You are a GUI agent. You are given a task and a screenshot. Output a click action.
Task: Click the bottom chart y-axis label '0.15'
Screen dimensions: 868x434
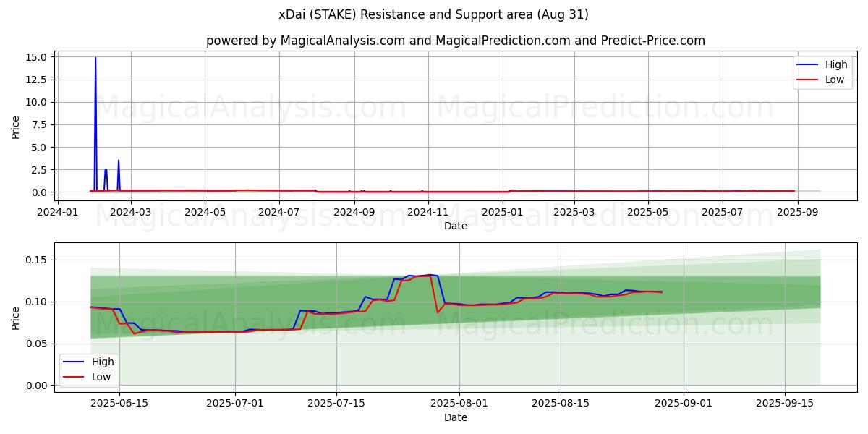click(x=37, y=260)
